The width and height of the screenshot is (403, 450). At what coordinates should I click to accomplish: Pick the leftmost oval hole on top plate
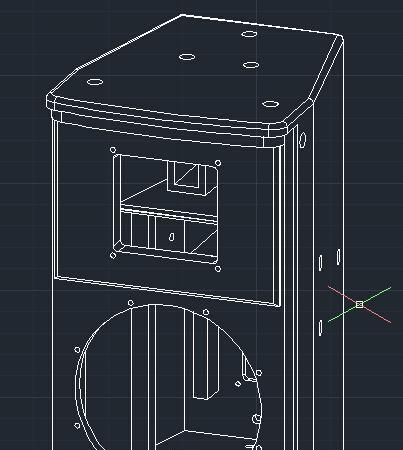coord(95,82)
